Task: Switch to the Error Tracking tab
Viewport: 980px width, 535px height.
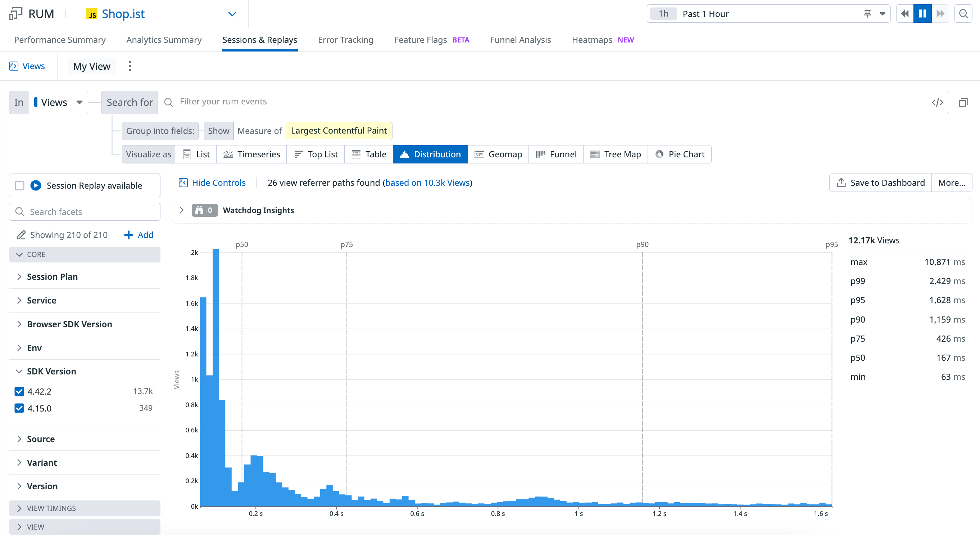Action: tap(345, 40)
